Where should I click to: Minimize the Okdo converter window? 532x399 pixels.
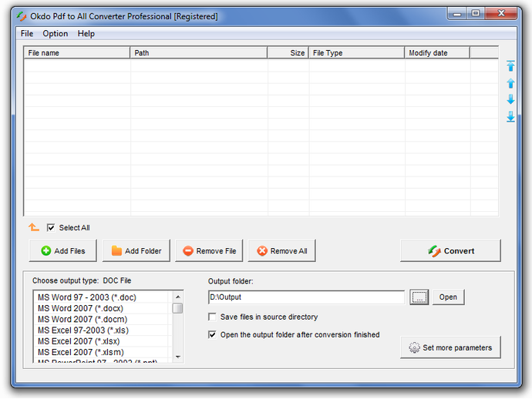457,13
